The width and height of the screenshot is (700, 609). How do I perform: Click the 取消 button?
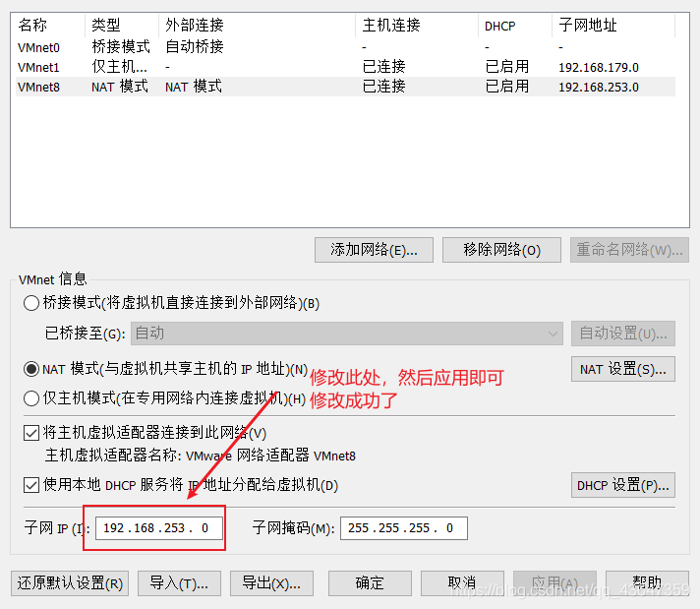(x=462, y=583)
